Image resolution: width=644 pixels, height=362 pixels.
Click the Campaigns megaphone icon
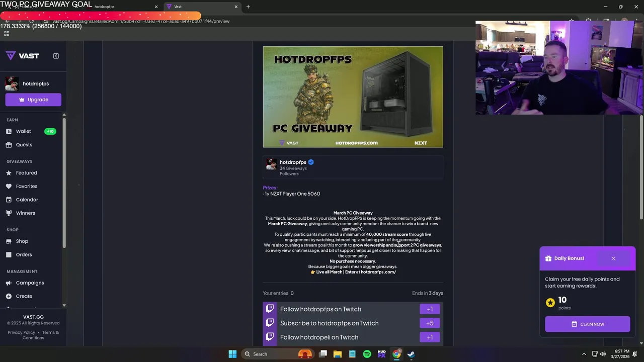tap(9, 283)
